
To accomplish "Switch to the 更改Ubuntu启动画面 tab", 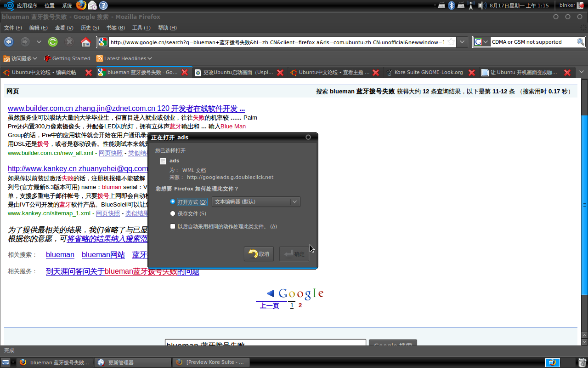I will pyautogui.click(x=237, y=72).
